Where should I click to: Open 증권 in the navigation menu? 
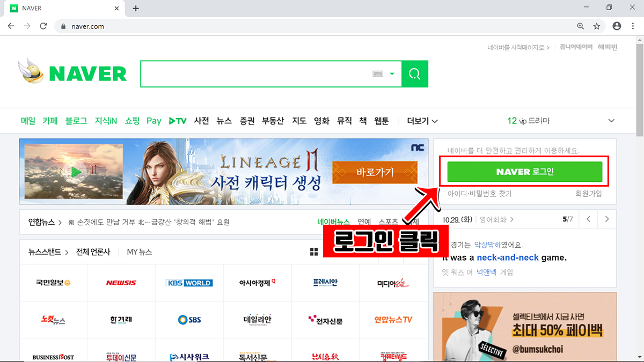[247, 121]
